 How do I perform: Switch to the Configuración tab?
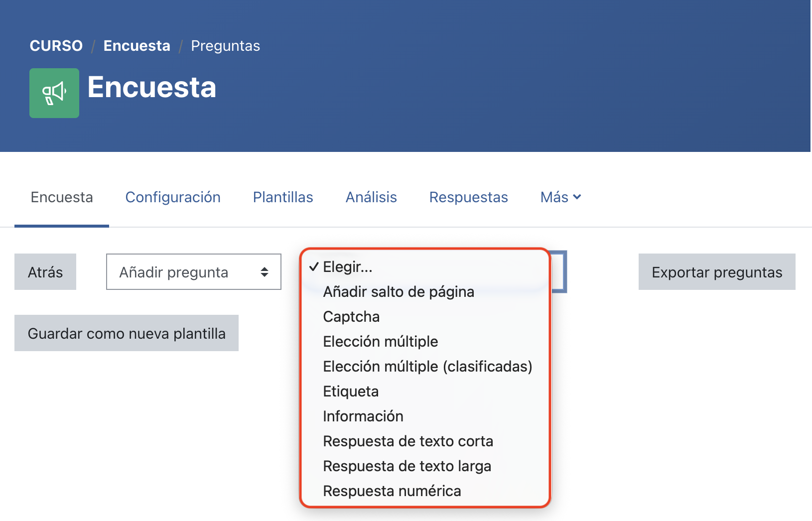(x=173, y=197)
